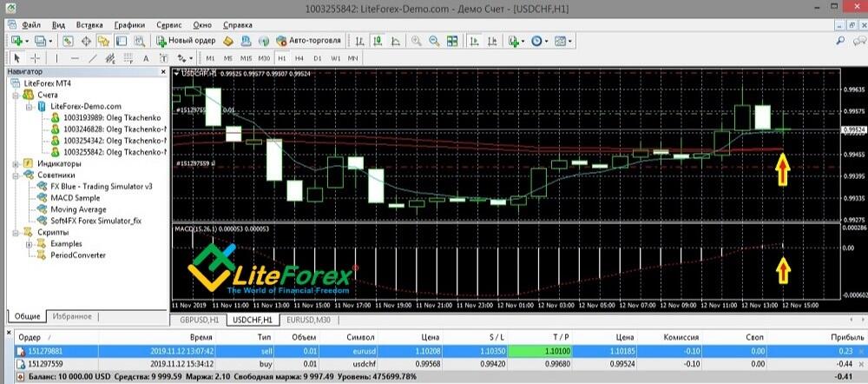Open the Вставка menu
The width and height of the screenshot is (868, 384).
click(x=89, y=25)
